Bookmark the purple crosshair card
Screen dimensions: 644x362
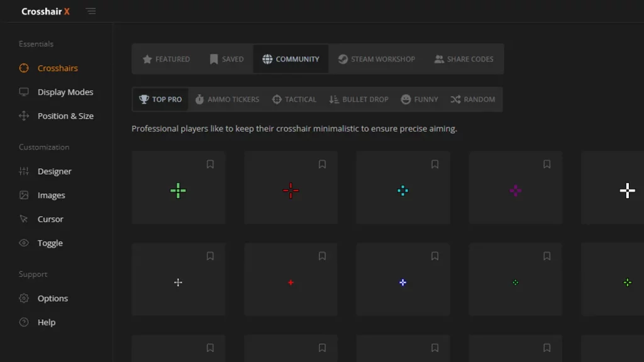click(x=547, y=164)
